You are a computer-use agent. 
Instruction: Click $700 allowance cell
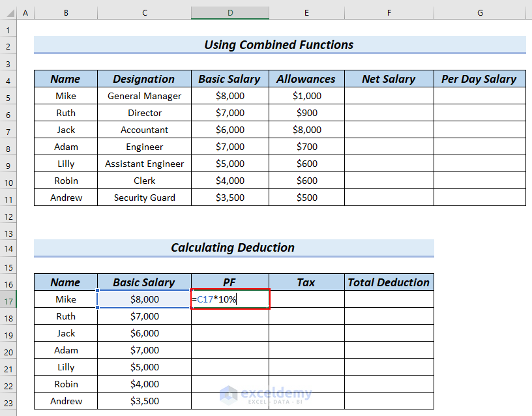306,147
